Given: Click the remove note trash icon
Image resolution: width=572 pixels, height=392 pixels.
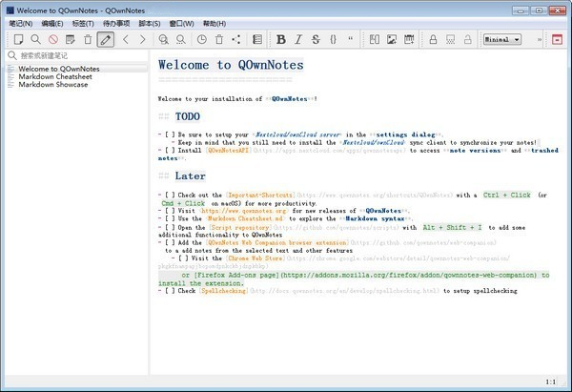Looking at the screenshot, I should (88, 39).
